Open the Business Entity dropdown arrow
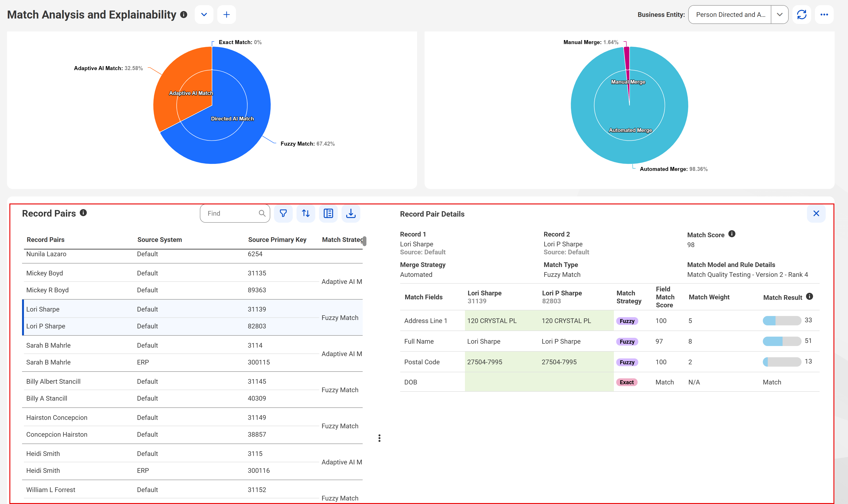 click(x=780, y=15)
